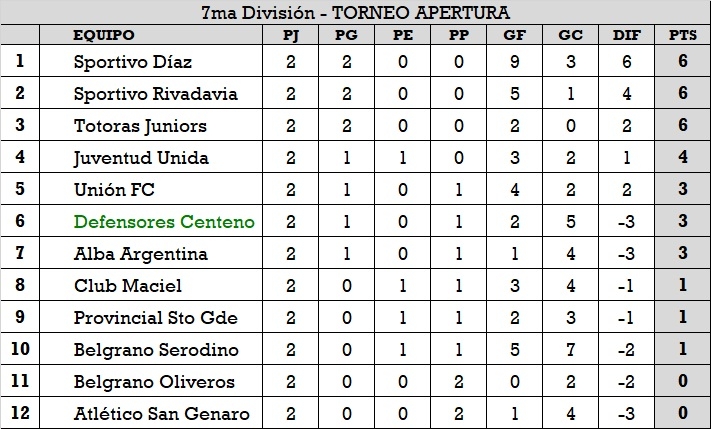Click the PJ column header
Viewport: 711px width, 429px height.
291,36
